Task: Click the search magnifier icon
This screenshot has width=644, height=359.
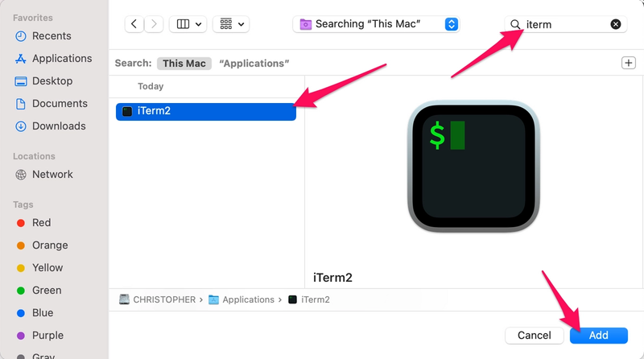Action: click(515, 25)
